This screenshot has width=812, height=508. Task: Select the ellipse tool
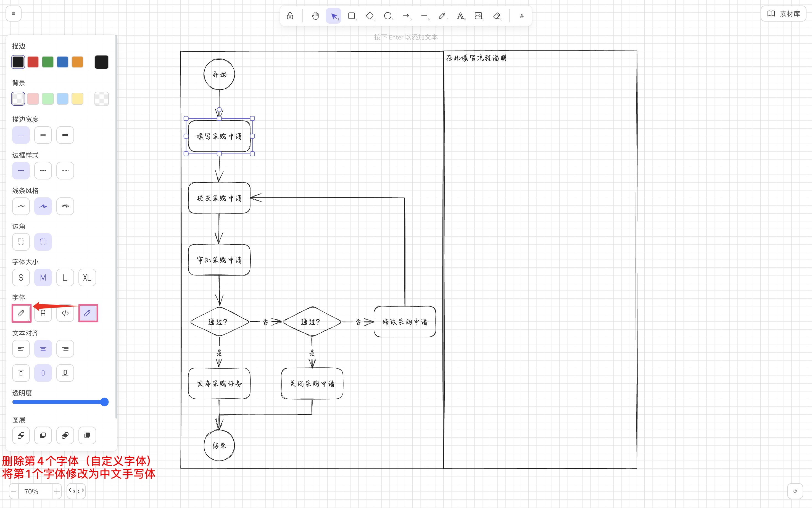pos(388,15)
